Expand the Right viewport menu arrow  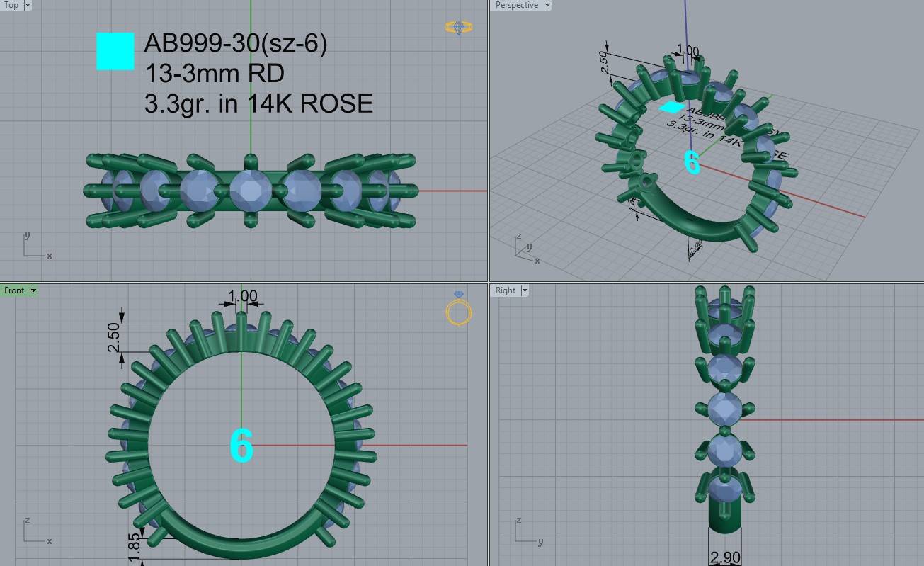[x=525, y=290]
